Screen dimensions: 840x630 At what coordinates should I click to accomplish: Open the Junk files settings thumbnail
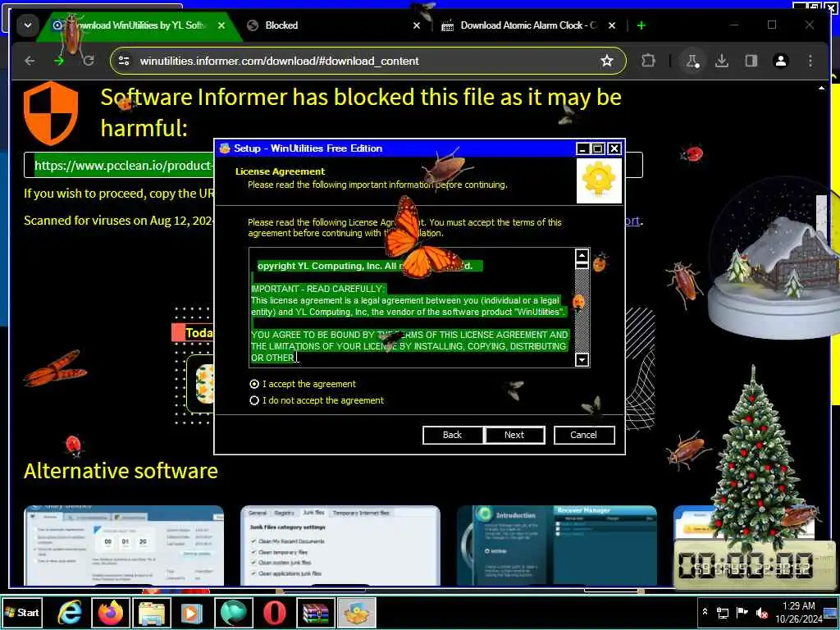pyautogui.click(x=340, y=546)
